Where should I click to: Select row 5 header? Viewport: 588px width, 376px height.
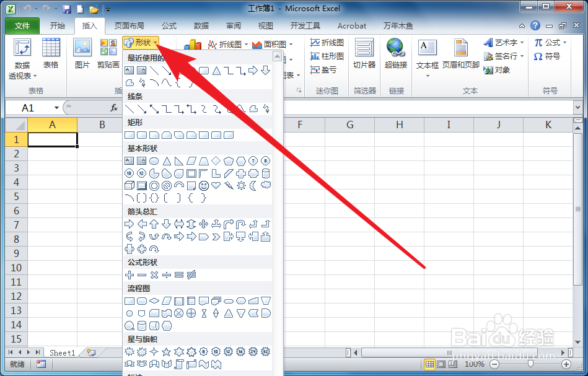coord(16,196)
